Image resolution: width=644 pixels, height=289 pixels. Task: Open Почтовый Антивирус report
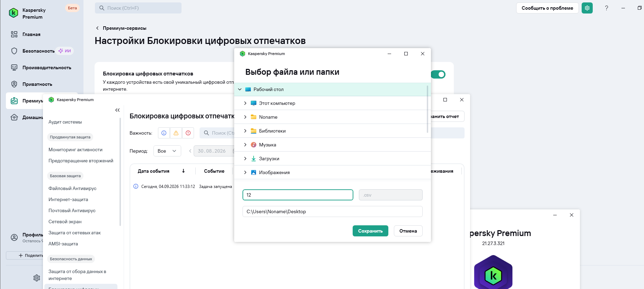coord(72,210)
